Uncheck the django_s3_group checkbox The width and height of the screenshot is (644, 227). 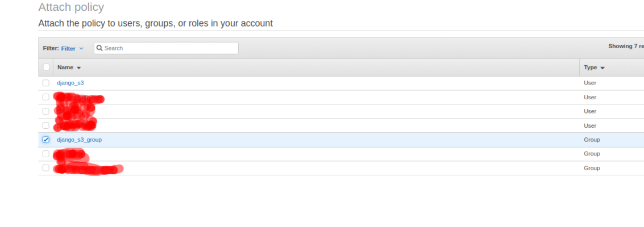[45, 140]
